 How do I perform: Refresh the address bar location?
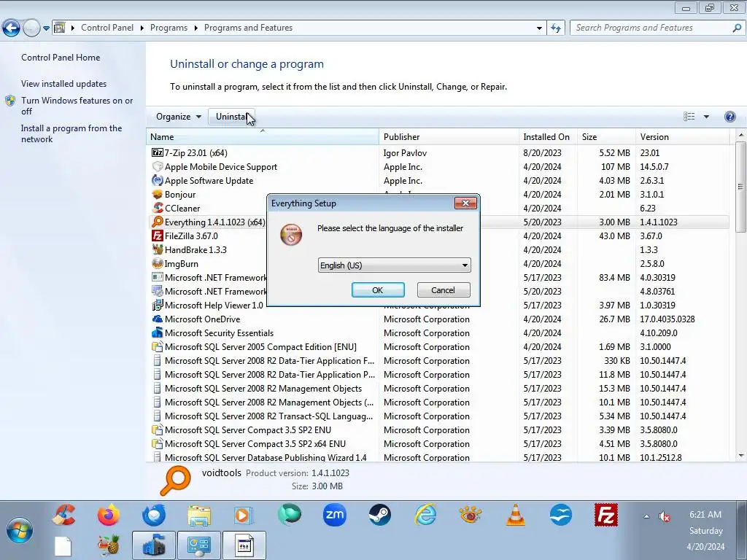tap(555, 28)
